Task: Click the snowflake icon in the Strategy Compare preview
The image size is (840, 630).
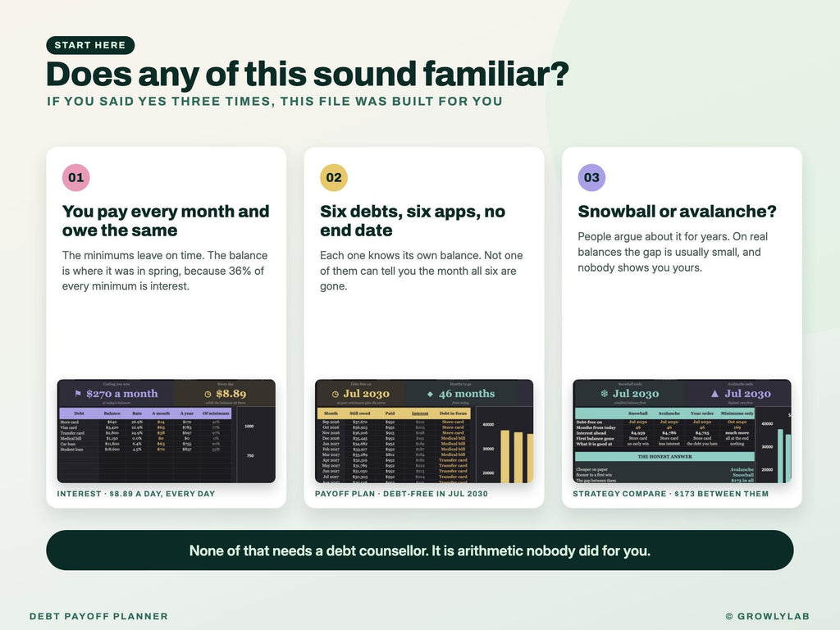Action: tap(605, 394)
